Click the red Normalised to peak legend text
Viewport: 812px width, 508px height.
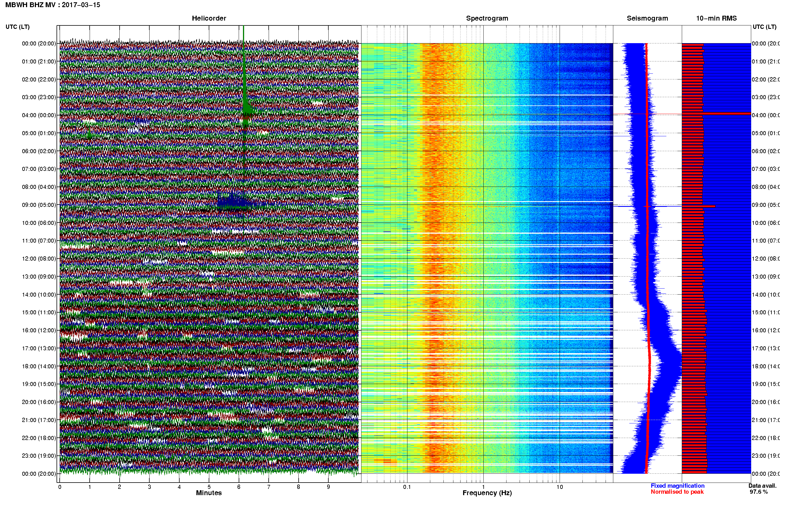pyautogui.click(x=677, y=492)
